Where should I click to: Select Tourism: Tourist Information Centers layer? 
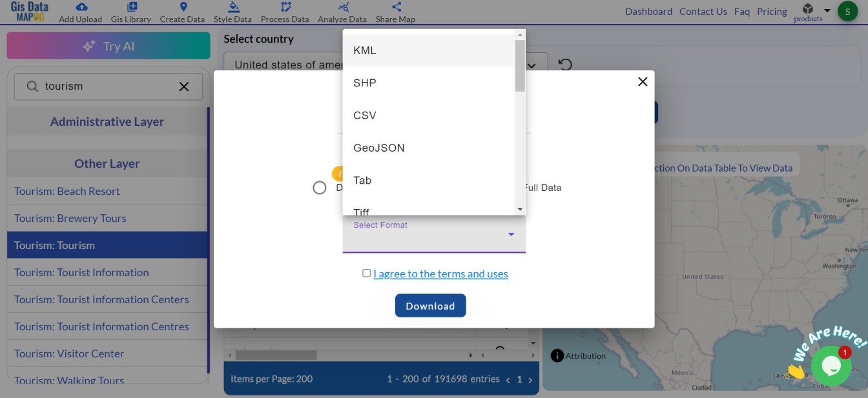(107, 299)
